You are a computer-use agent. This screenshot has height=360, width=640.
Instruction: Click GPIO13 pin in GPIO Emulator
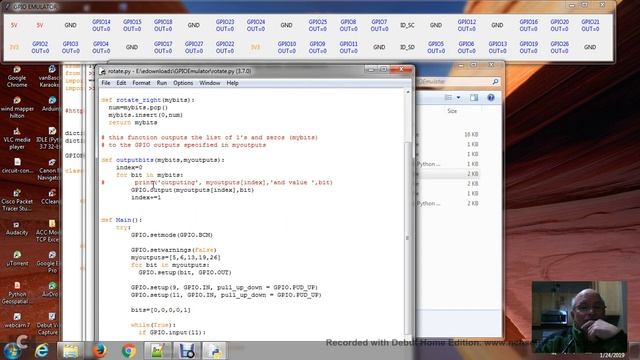[498, 47]
